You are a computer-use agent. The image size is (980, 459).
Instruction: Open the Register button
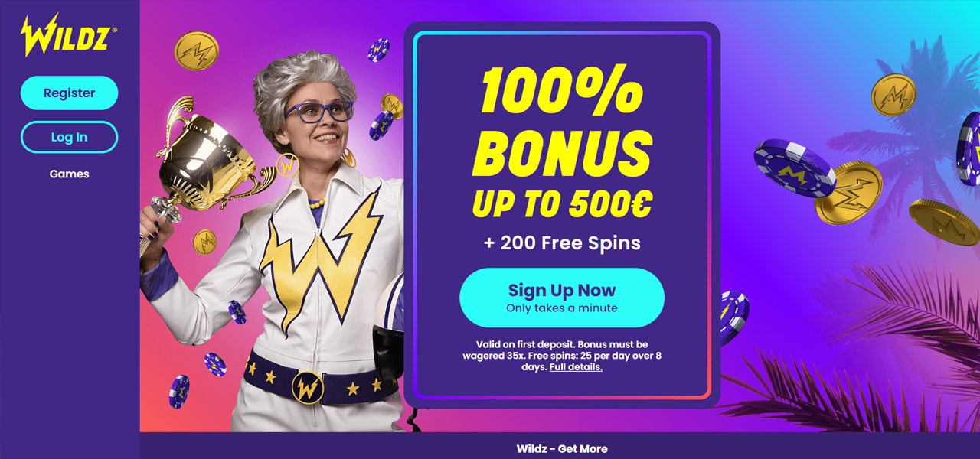coord(69,93)
